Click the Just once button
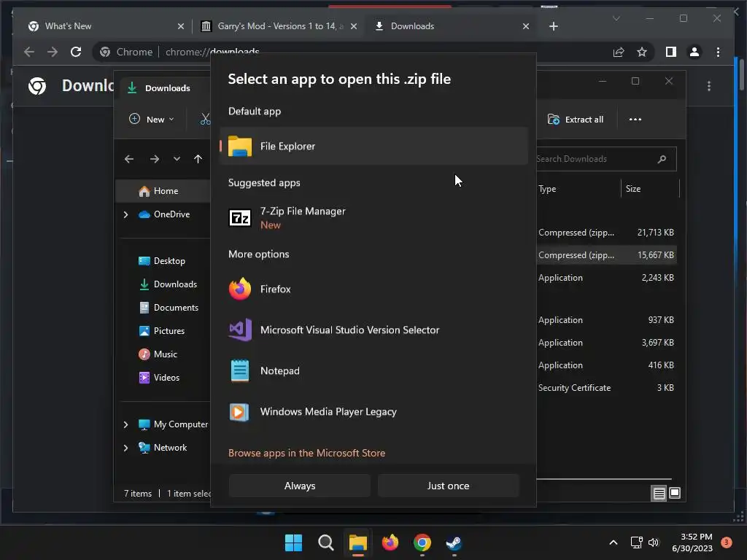747x560 pixels. 448,486
